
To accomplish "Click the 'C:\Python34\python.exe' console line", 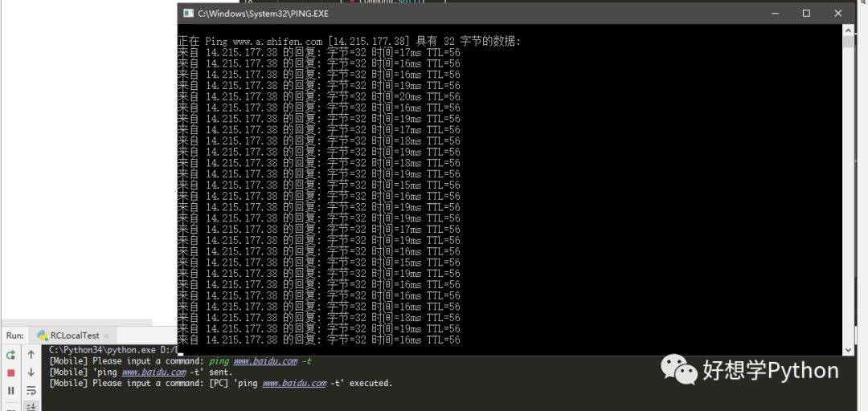I will [x=113, y=350].
